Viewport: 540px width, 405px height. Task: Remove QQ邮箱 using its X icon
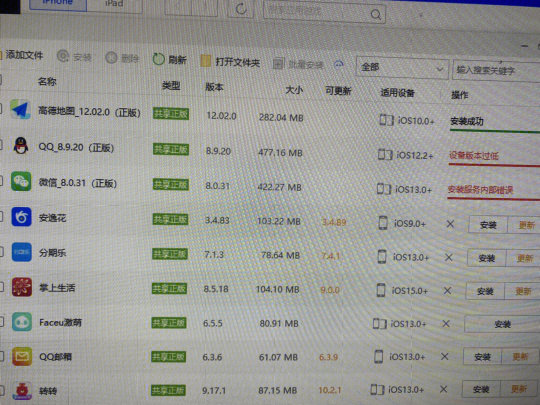coord(445,356)
